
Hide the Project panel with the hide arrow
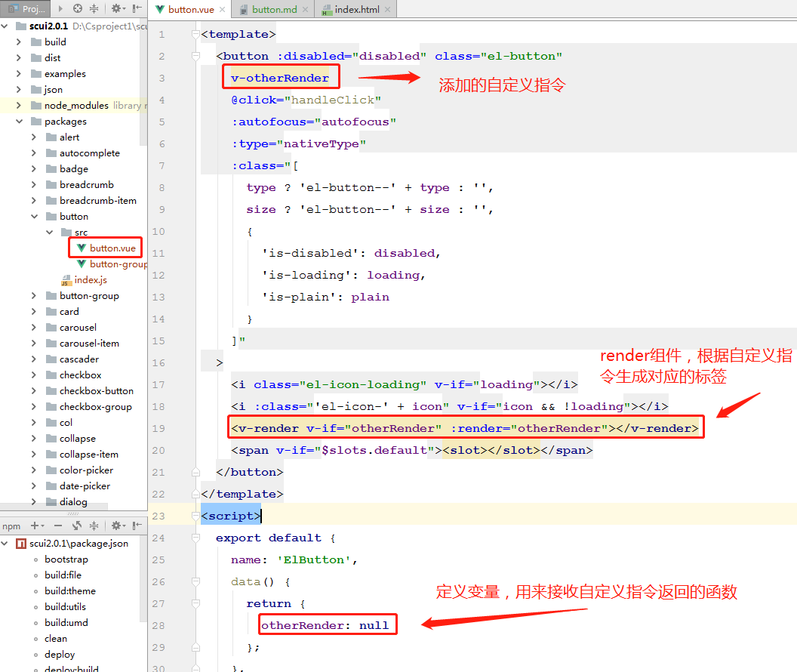pos(137,8)
